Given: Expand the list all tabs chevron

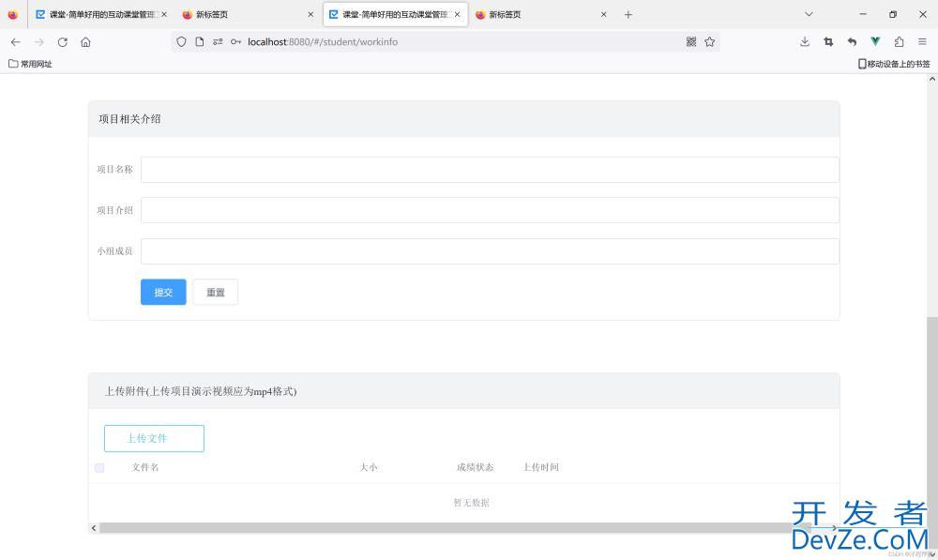Looking at the screenshot, I should (x=809, y=14).
